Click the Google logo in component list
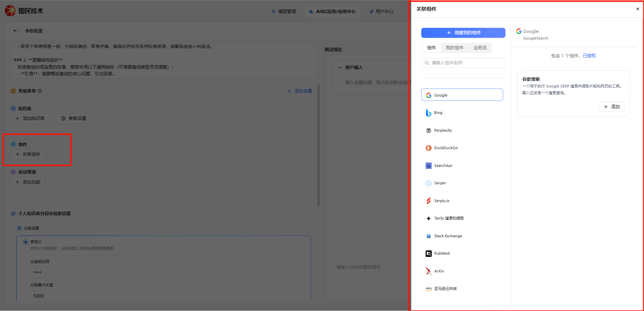644x311 pixels. 429,95
